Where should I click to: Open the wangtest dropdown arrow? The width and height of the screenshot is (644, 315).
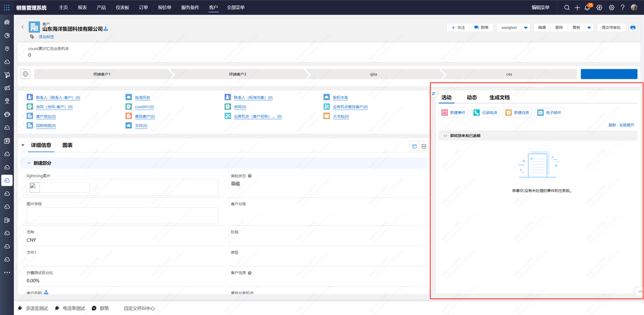tap(526, 28)
